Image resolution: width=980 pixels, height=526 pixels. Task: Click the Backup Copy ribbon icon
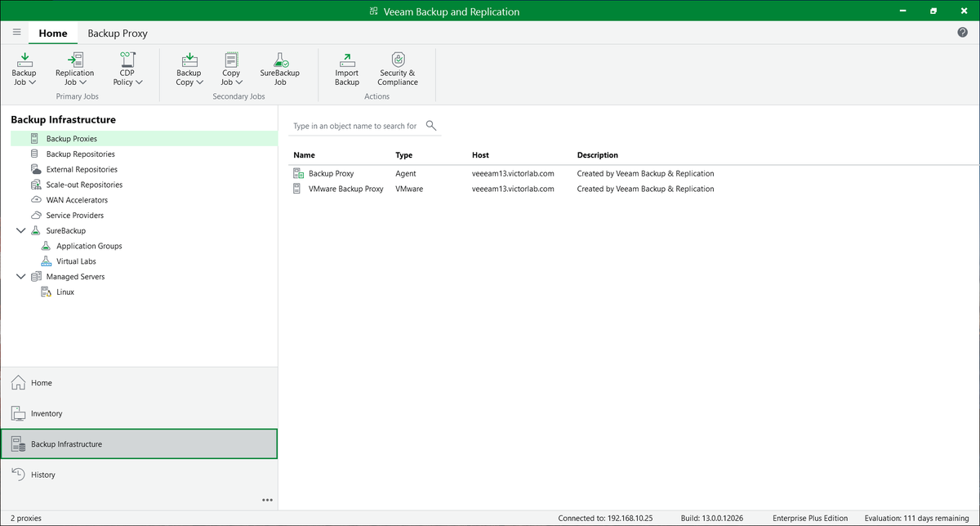pyautogui.click(x=189, y=60)
